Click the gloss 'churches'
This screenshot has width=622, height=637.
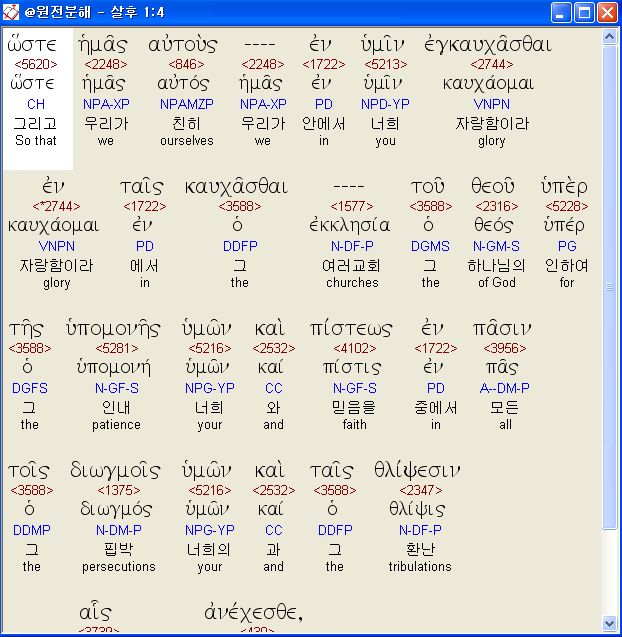coord(352,282)
